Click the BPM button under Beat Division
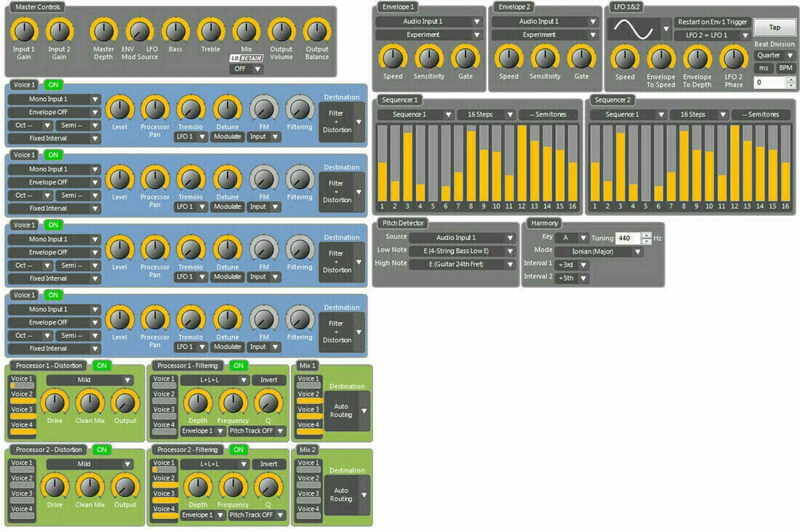The image size is (800, 532). coord(785,68)
